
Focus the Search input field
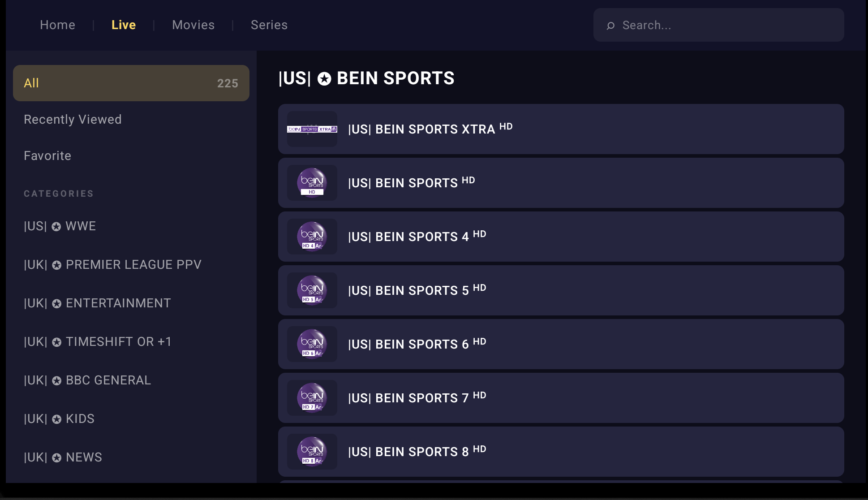[719, 25]
